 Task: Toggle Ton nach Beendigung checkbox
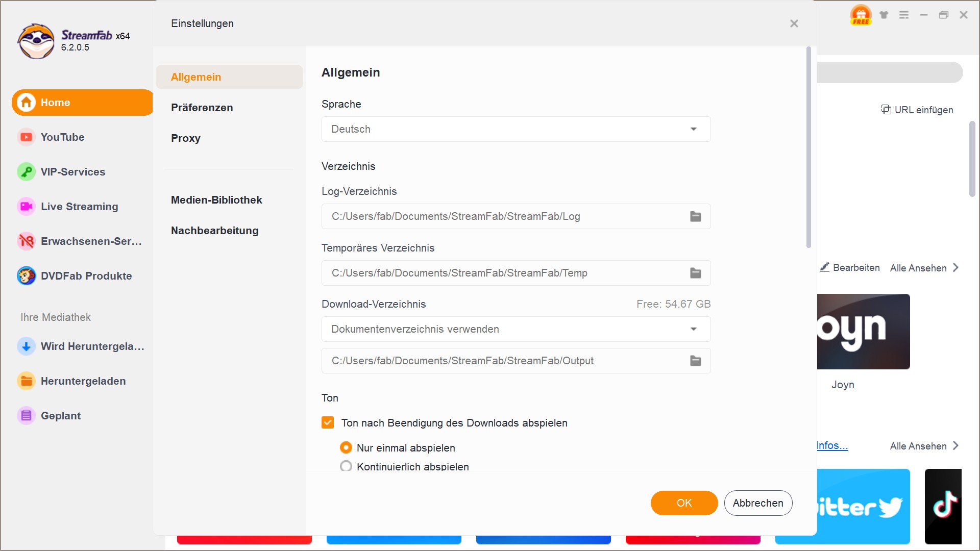(x=328, y=423)
